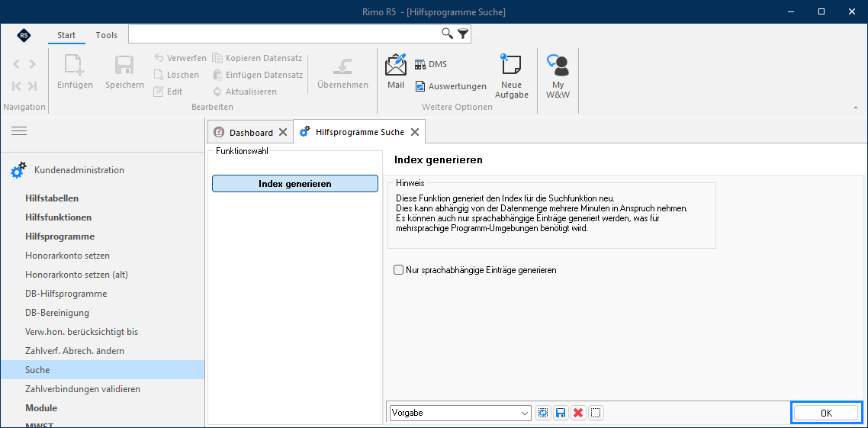868x428 pixels.
Task: Click Kopieren Datensatz
Action: 257,58
